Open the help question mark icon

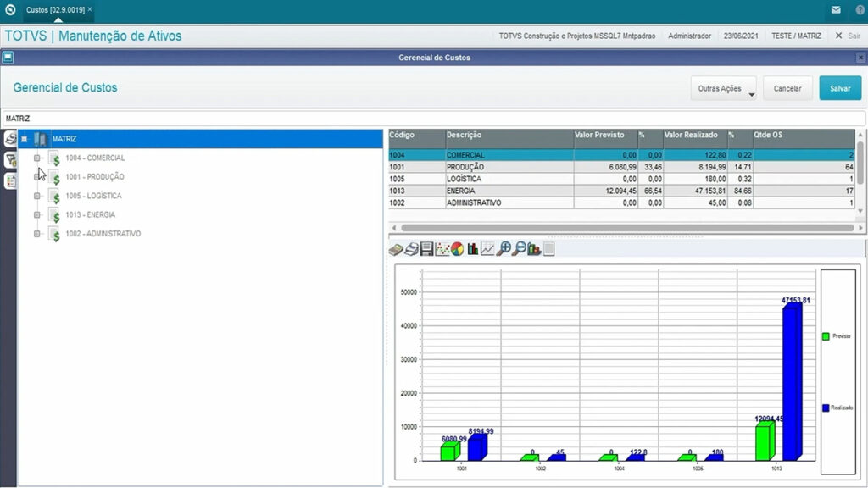click(860, 10)
